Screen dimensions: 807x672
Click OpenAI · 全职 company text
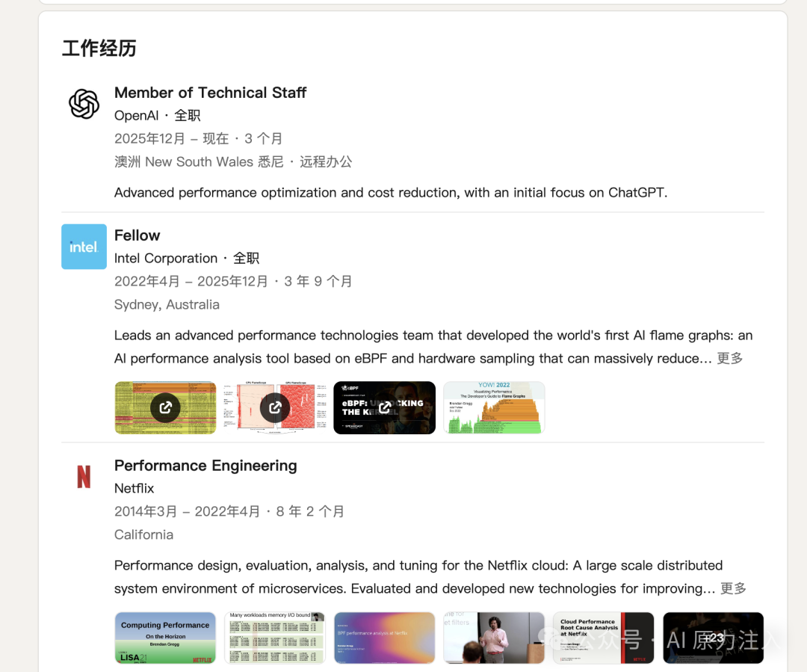[x=158, y=115]
